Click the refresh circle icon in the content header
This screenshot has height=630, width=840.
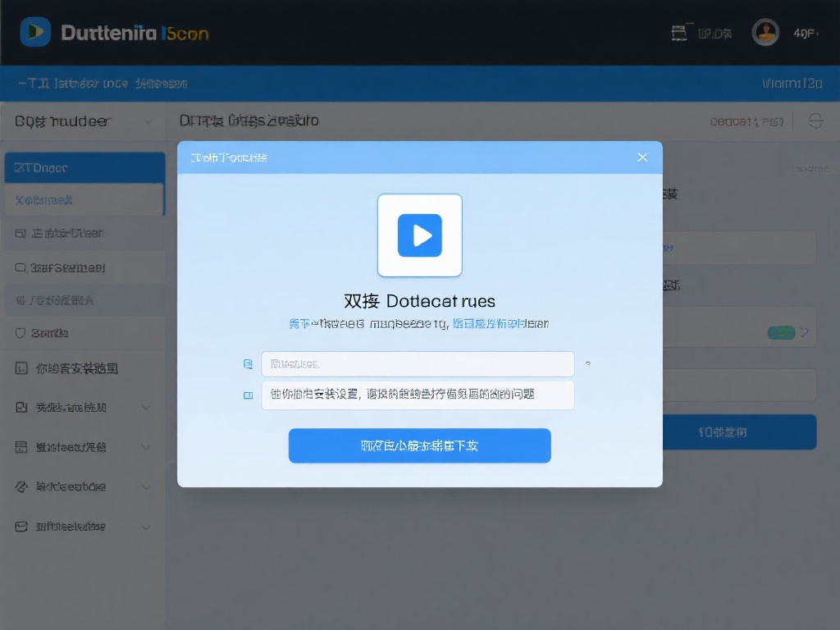816,120
